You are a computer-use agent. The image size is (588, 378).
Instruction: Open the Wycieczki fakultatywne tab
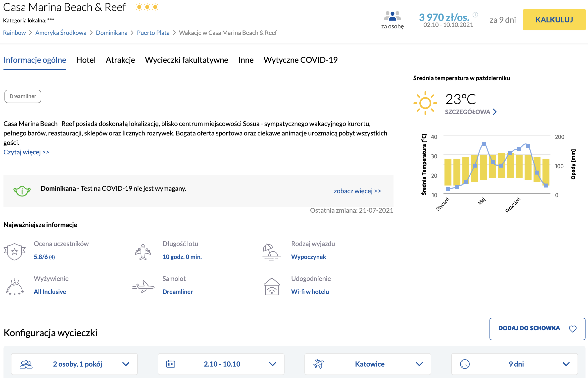click(x=187, y=60)
